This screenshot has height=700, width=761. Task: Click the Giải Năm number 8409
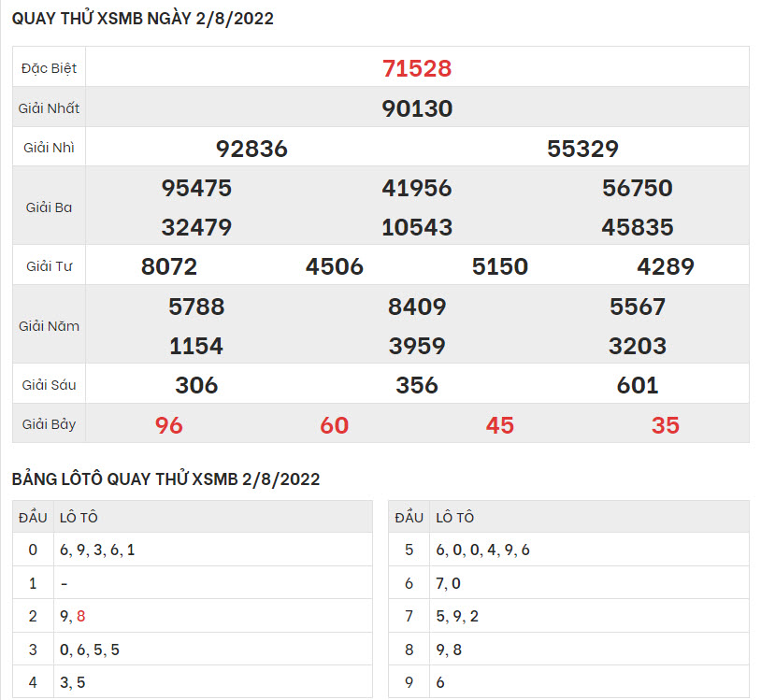pos(417,307)
